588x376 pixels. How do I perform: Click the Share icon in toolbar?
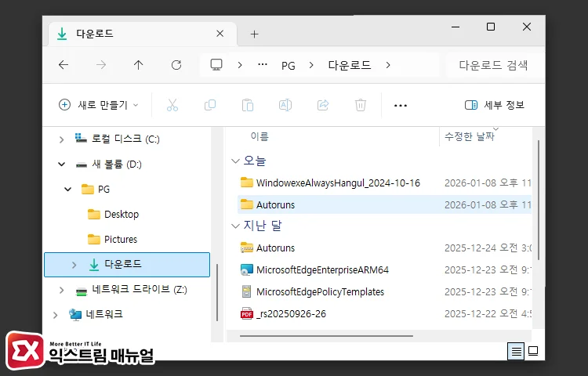coord(323,105)
